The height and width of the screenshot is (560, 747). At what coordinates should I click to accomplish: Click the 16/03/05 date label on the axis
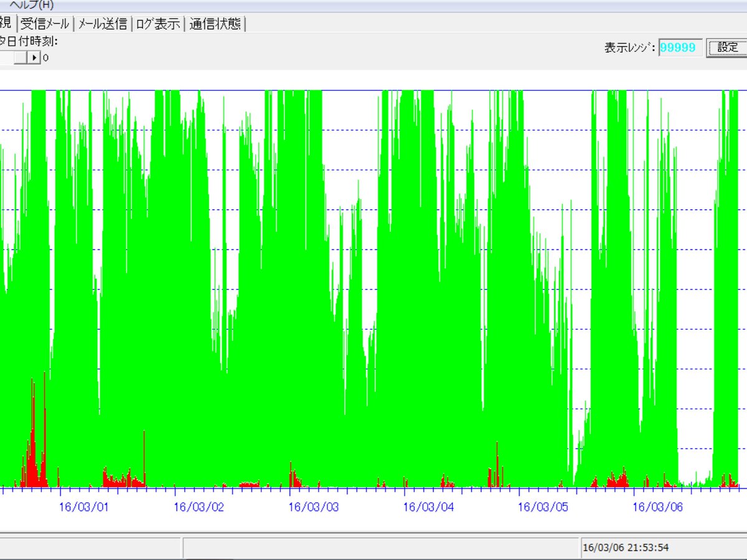click(x=543, y=507)
